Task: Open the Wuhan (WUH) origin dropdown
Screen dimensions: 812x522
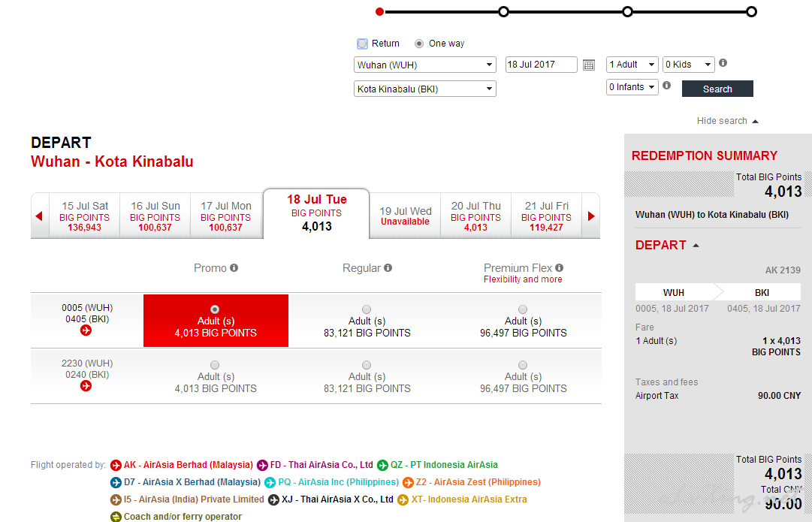Action: (425, 65)
